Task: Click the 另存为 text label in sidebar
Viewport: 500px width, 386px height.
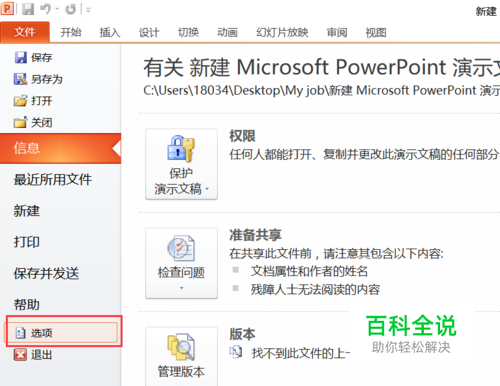Action: [47, 79]
